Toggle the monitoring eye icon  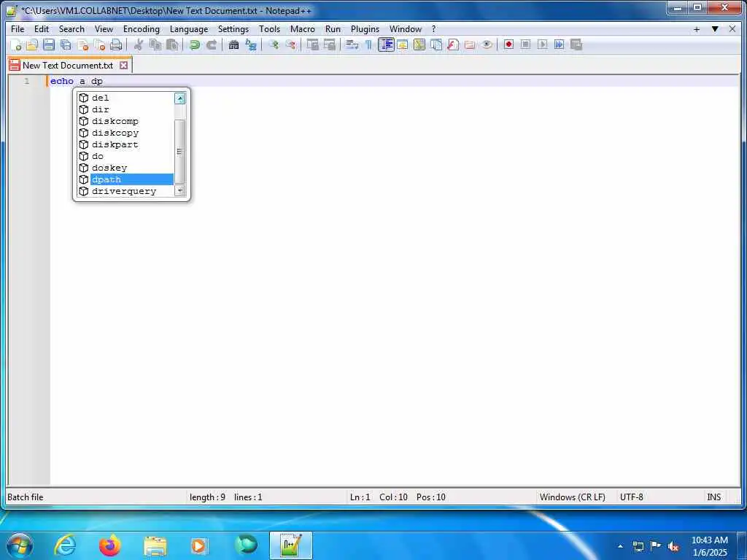pos(487,44)
